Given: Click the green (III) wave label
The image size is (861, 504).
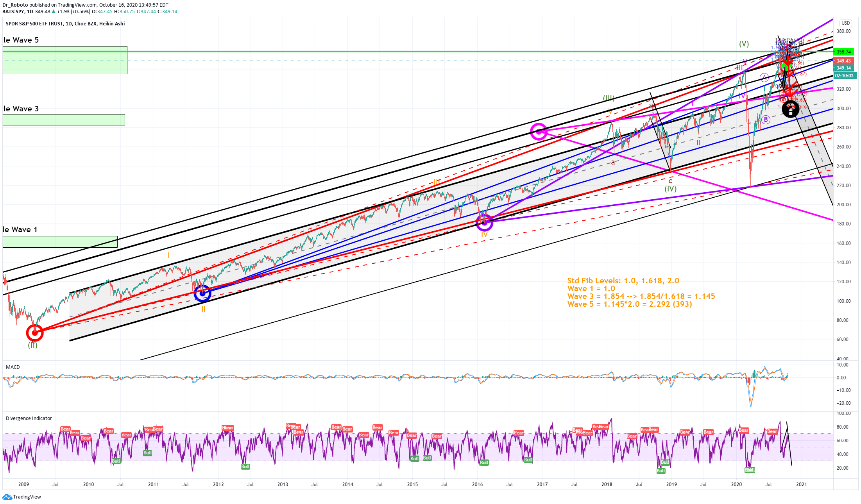Looking at the screenshot, I should [609, 98].
